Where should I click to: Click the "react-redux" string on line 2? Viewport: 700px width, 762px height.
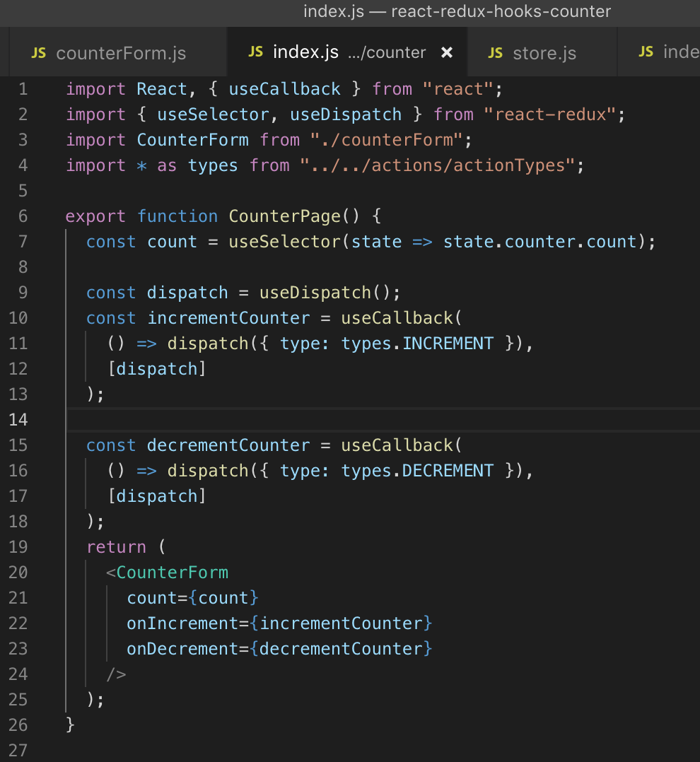[550, 115]
